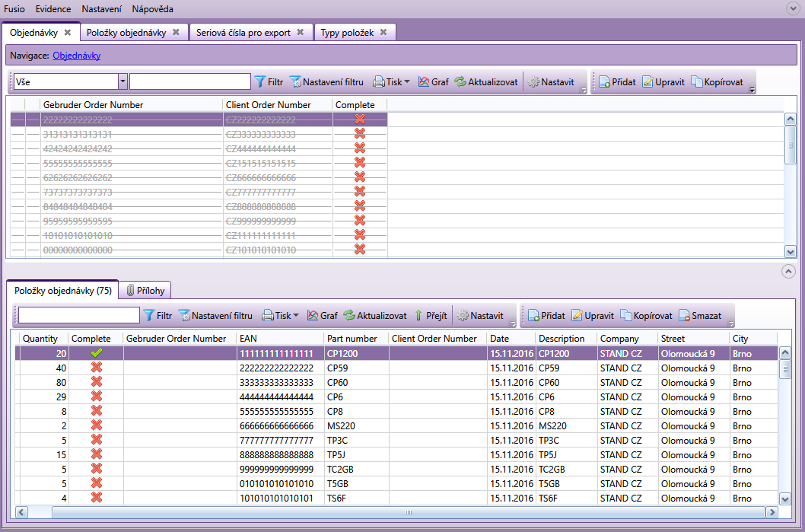Click the upper filter text field
Screen dimensions: 805x532
tap(190, 81)
